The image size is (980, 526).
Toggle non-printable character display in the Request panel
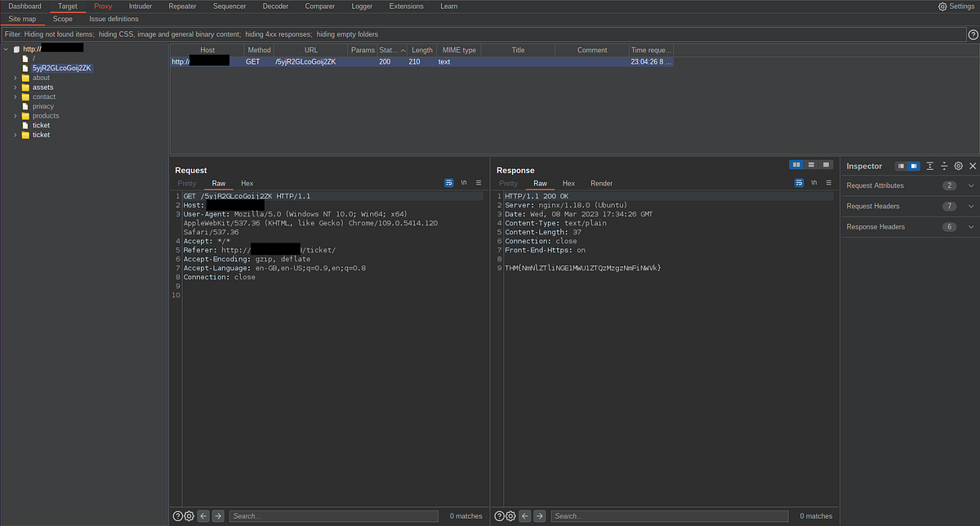pyautogui.click(x=462, y=183)
